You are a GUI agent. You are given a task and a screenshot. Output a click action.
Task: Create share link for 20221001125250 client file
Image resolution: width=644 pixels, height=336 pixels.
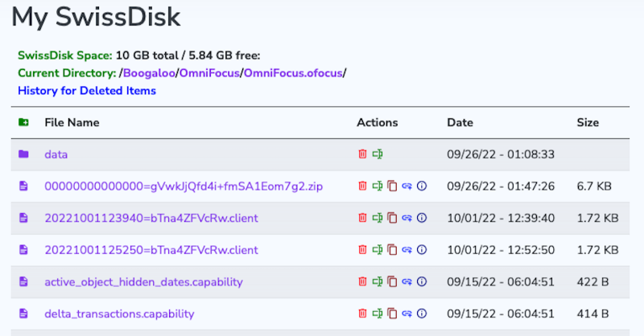pos(407,250)
